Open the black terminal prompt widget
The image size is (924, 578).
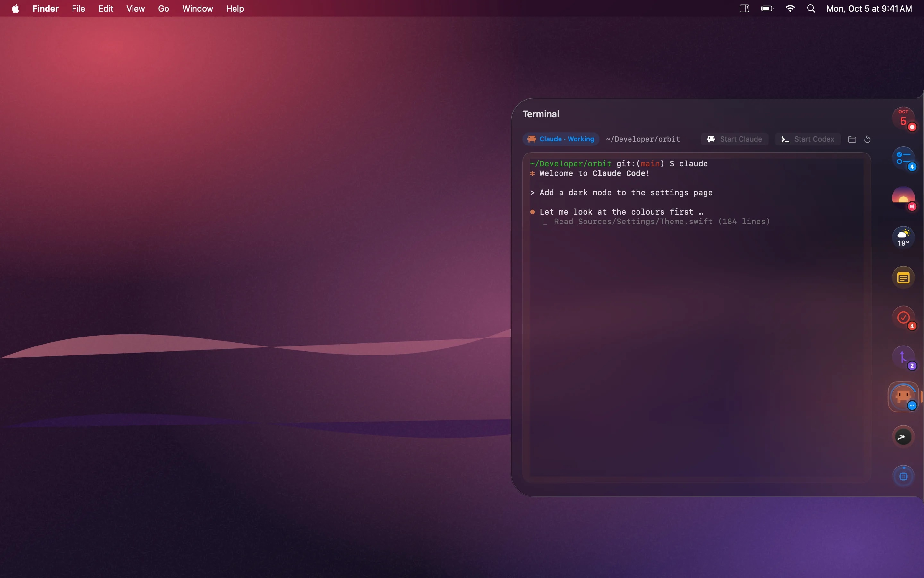tap(903, 437)
